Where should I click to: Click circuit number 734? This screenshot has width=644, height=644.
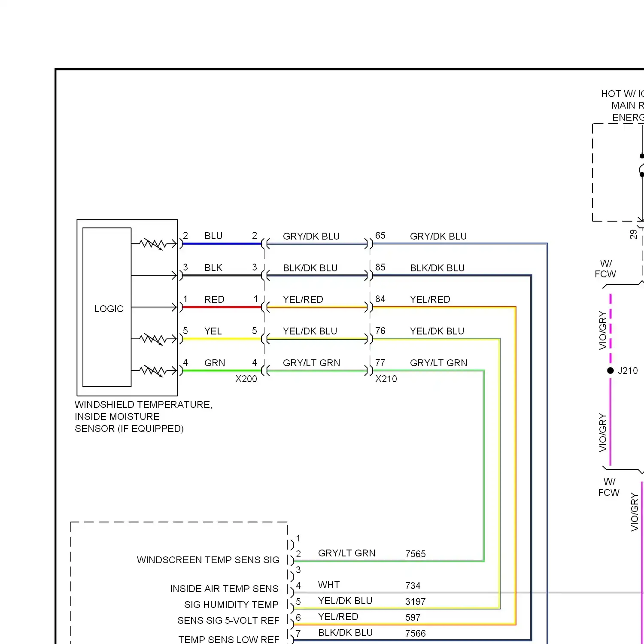[413, 586]
